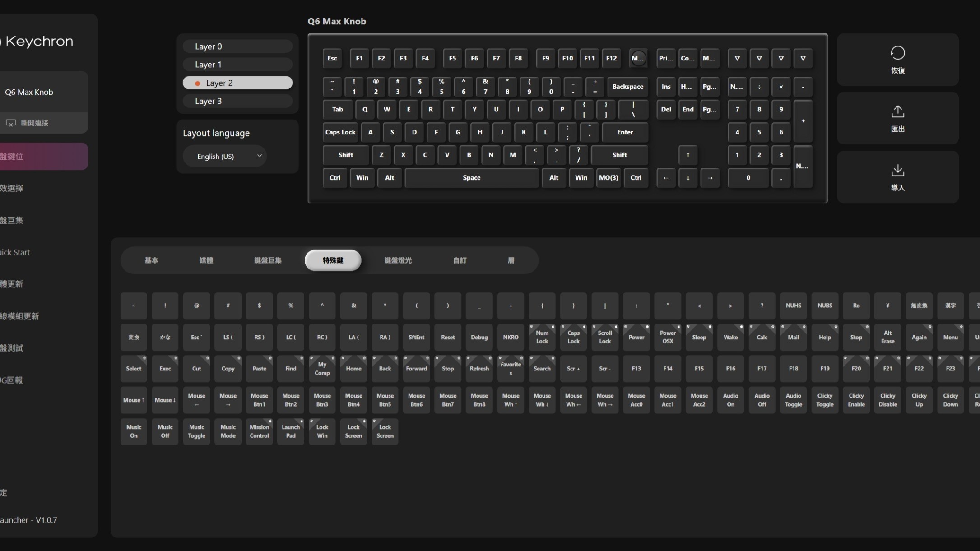Select the knob key on keyboard layout
980x551 pixels.
click(638, 58)
